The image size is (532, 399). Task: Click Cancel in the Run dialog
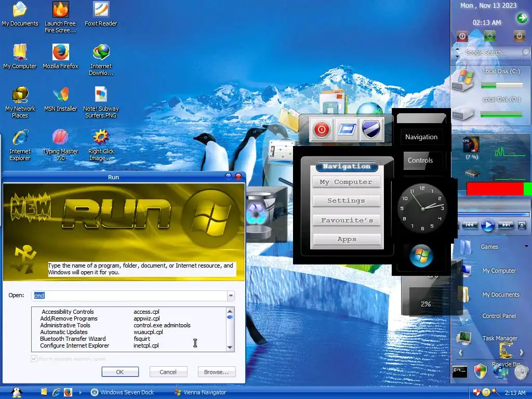tap(168, 372)
